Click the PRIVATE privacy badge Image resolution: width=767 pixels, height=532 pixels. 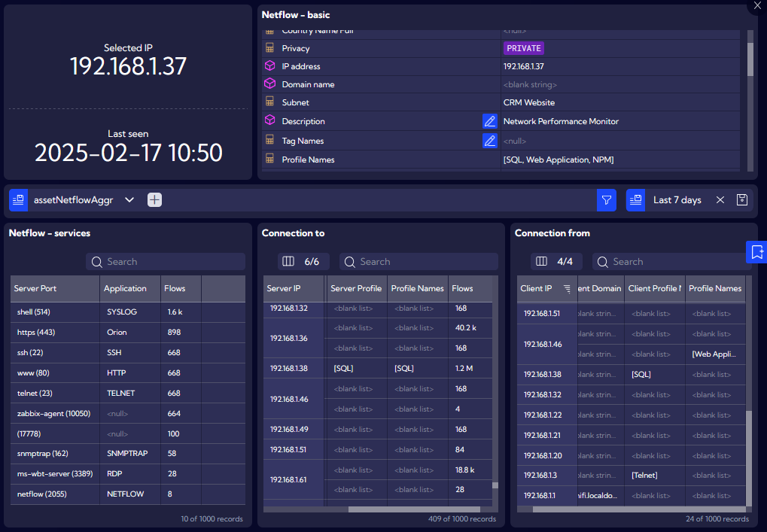point(523,48)
